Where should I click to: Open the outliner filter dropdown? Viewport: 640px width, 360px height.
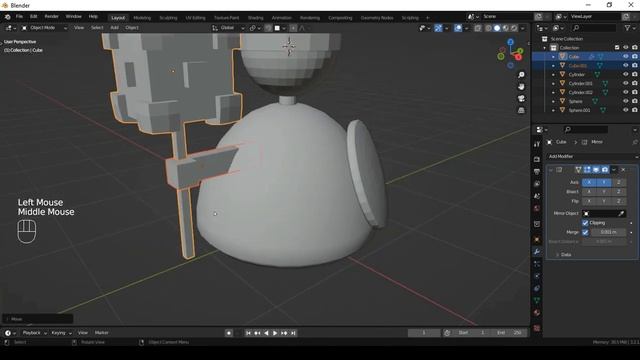click(x=629, y=28)
